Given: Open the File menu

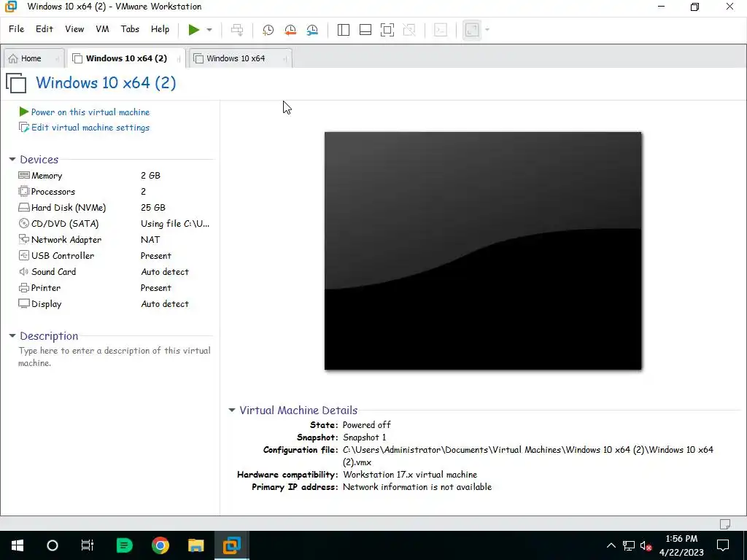Looking at the screenshot, I should click(16, 29).
